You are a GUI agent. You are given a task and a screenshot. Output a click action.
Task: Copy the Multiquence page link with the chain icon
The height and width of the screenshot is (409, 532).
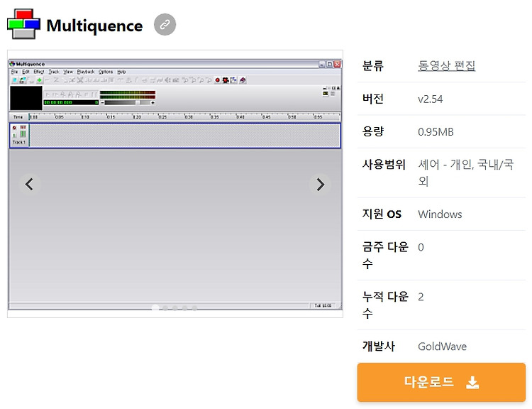click(x=165, y=24)
